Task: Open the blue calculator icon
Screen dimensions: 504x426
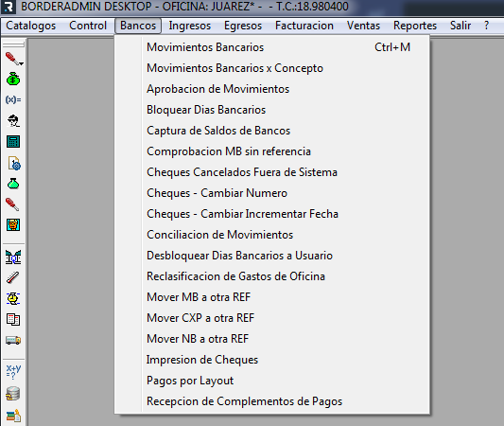Action: point(13,142)
